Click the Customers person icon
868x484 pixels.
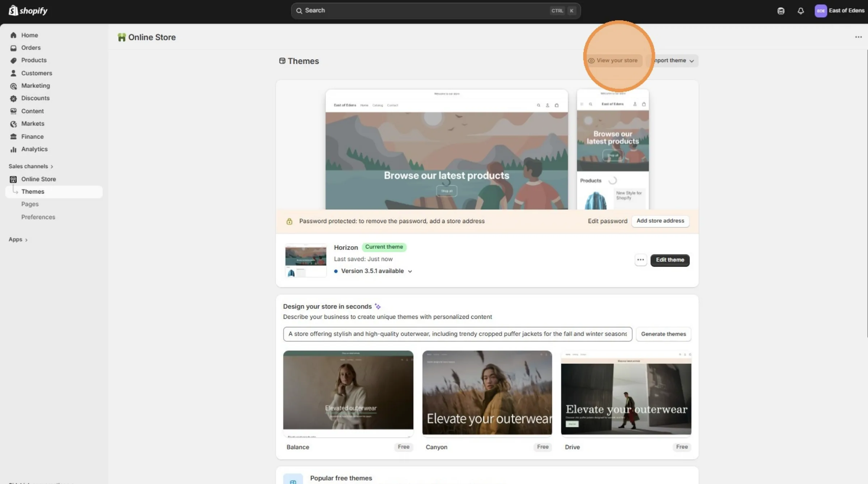point(13,73)
